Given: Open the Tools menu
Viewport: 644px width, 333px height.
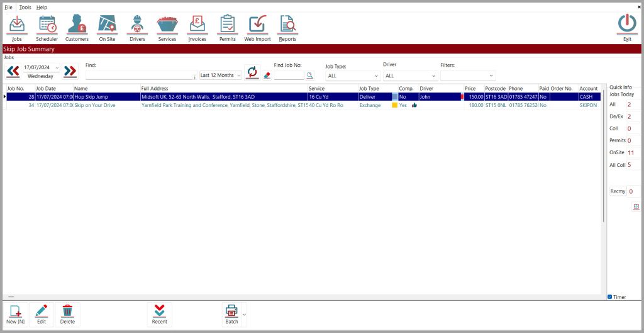Looking at the screenshot, I should click(25, 8).
